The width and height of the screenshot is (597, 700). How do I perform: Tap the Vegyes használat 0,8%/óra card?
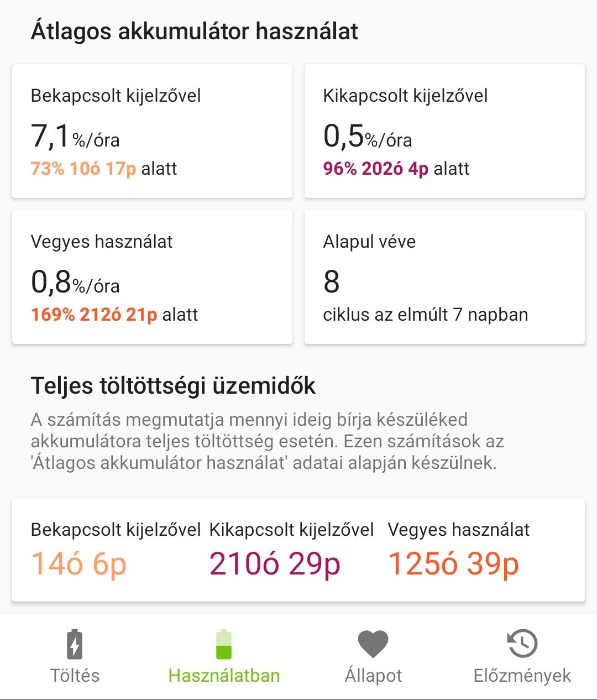pos(152,277)
